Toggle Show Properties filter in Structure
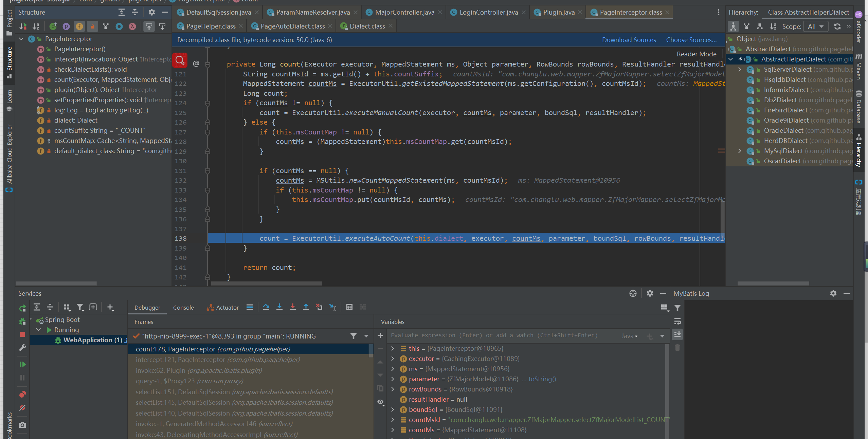This screenshot has width=868, height=439. (66, 26)
